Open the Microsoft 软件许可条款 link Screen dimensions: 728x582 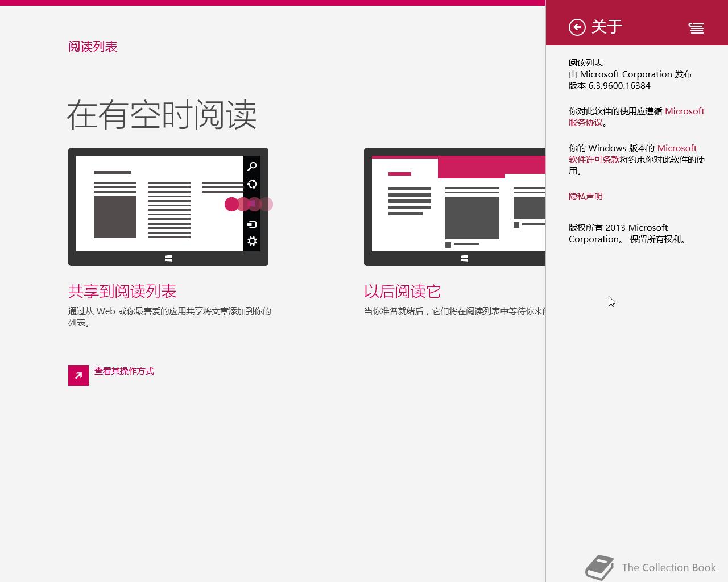point(632,153)
